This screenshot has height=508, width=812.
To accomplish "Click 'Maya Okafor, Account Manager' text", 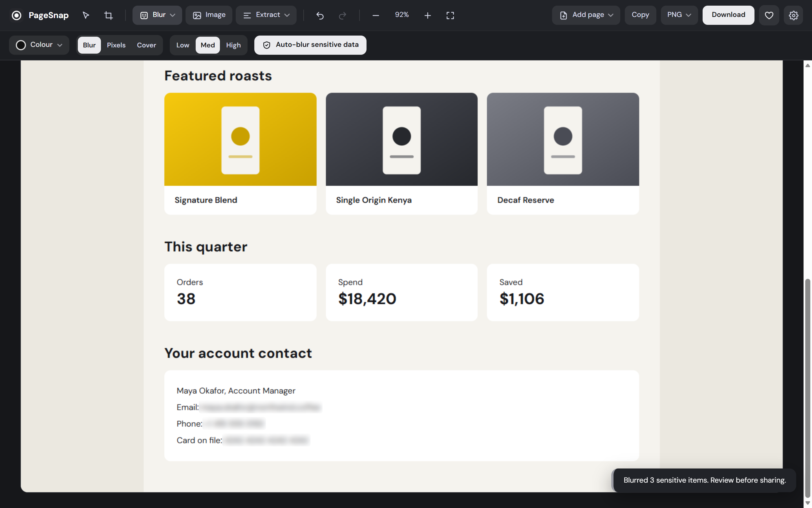I will 236,391.
